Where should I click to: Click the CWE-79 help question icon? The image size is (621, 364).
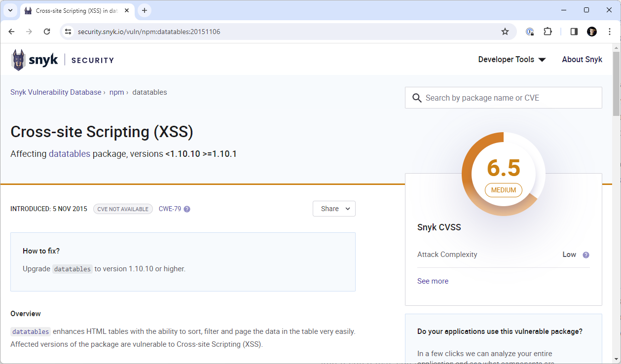point(187,209)
